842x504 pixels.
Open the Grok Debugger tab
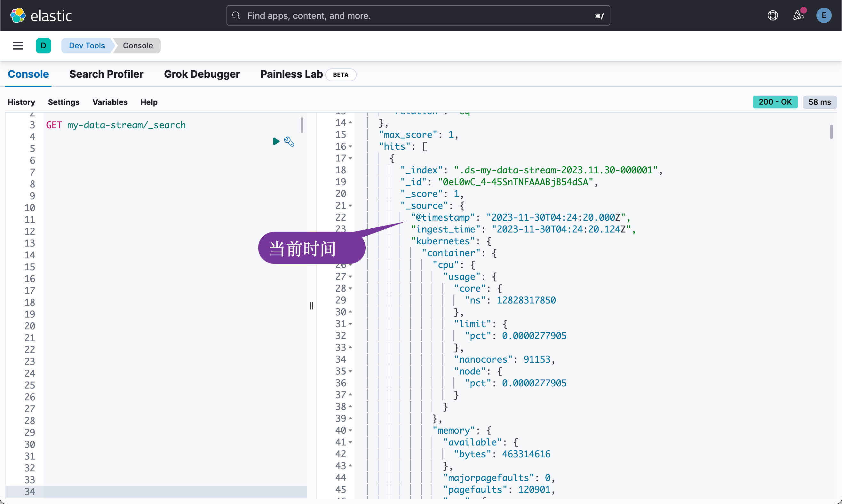pos(202,74)
